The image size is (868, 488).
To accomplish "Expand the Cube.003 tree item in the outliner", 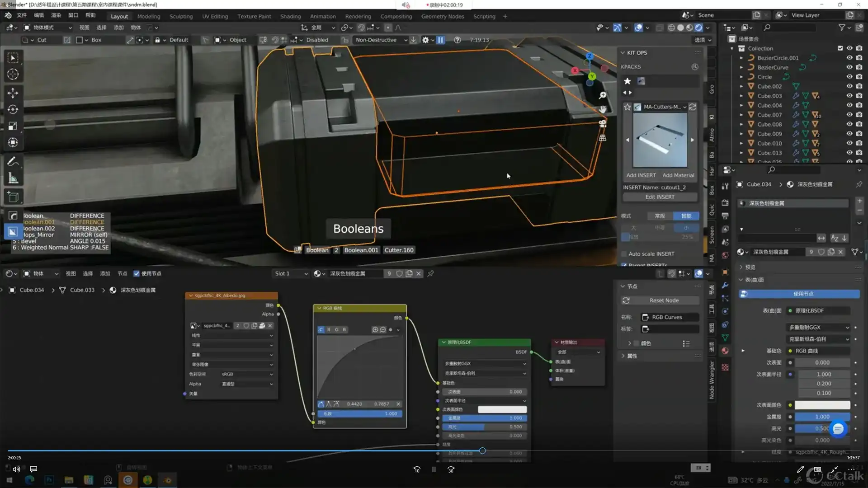I will coord(741,96).
